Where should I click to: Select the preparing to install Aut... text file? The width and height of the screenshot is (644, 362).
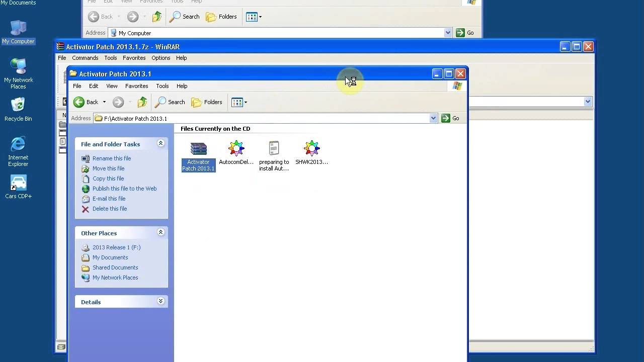[274, 156]
